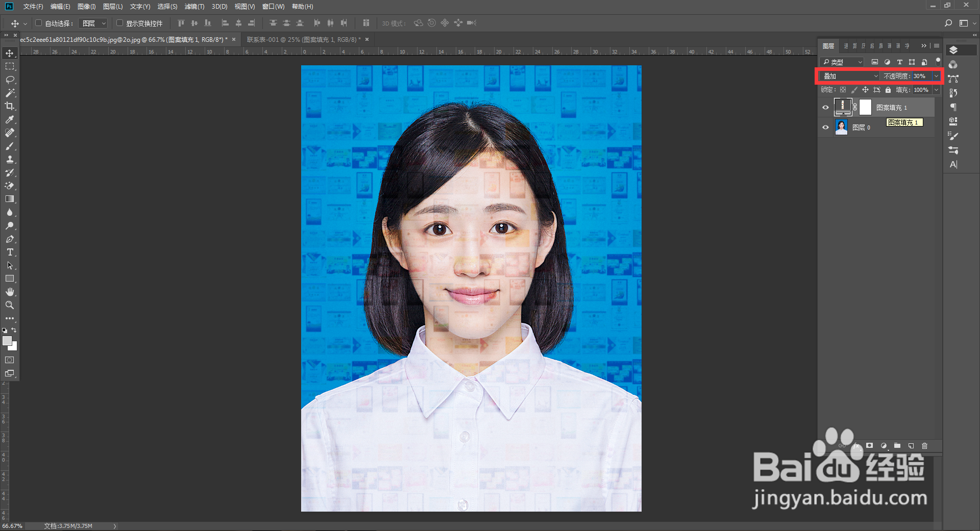980x531 pixels.
Task: Open the 窗口(W) menu
Action: (x=273, y=7)
